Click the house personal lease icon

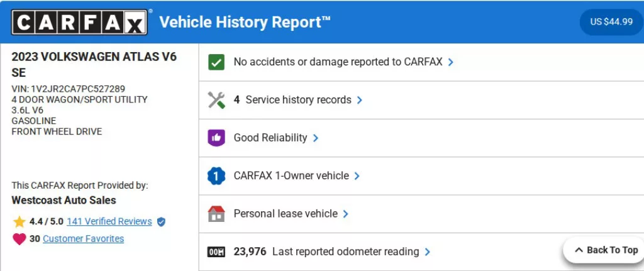[216, 214]
